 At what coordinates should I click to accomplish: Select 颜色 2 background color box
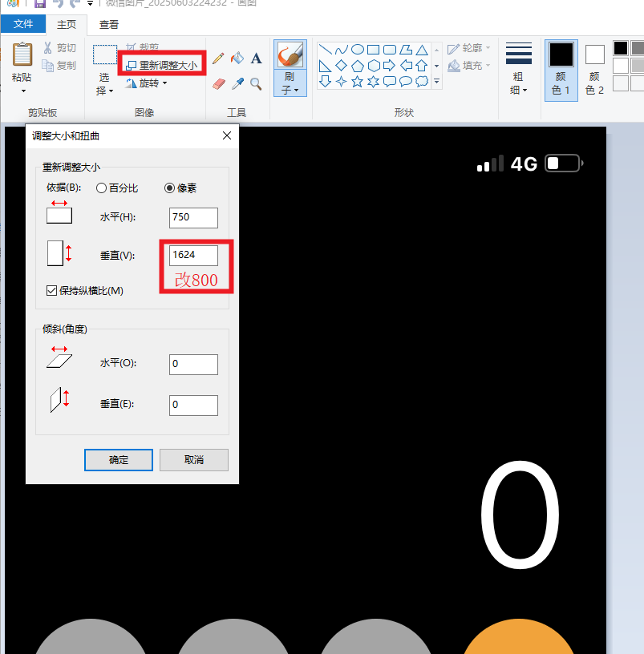point(595,70)
